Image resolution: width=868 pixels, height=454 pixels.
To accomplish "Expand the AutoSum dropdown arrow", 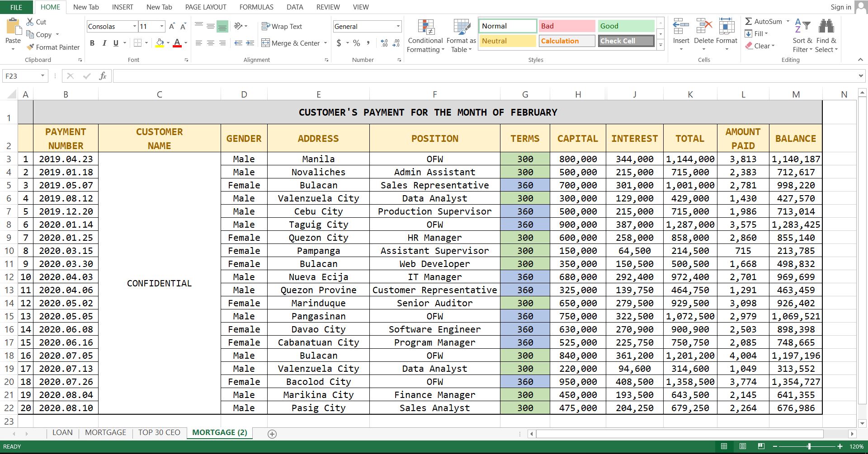I will coord(788,21).
